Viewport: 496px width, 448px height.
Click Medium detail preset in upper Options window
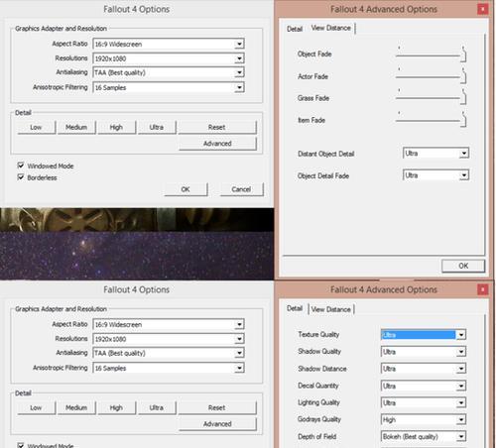coord(76,127)
